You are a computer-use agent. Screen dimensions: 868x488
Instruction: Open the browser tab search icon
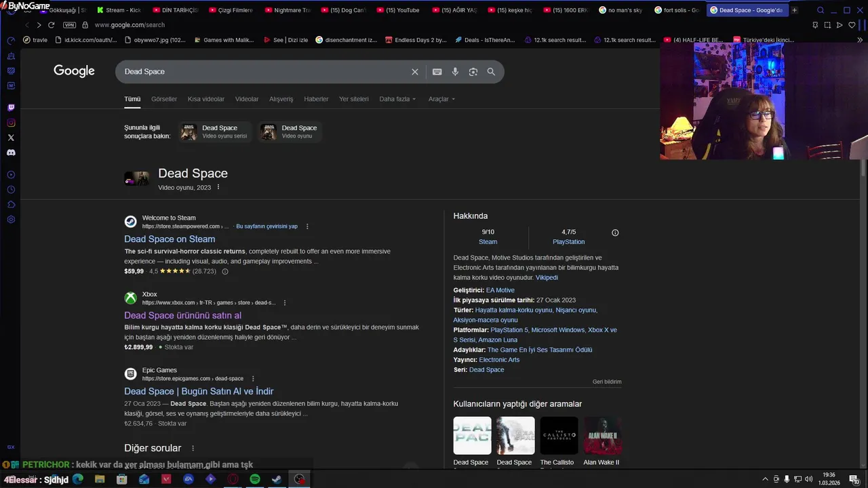point(821,10)
